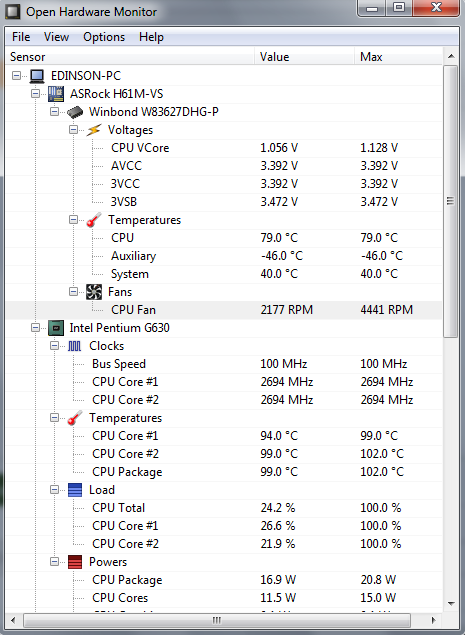465x635 pixels.
Task: Select the CPU Cores power row
Action: point(224,598)
